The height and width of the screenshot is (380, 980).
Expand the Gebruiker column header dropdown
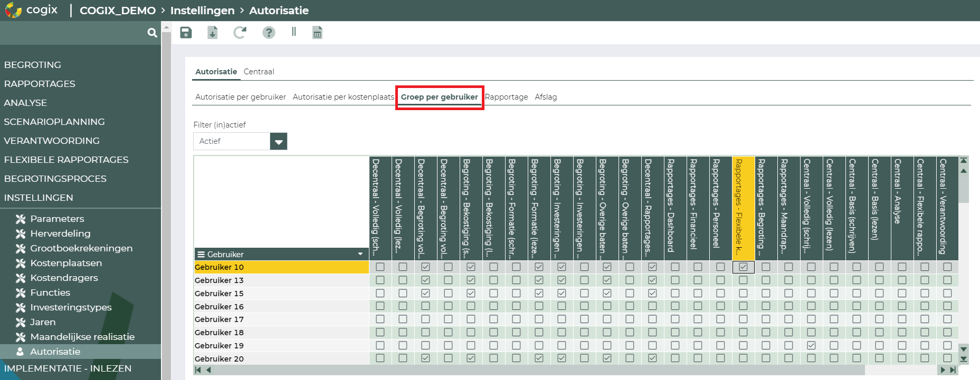click(x=360, y=254)
